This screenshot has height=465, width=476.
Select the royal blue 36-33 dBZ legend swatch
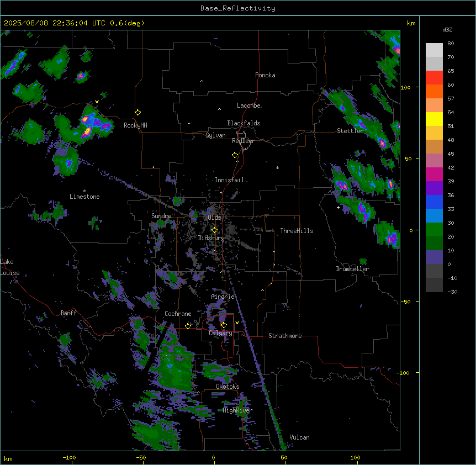point(434,202)
